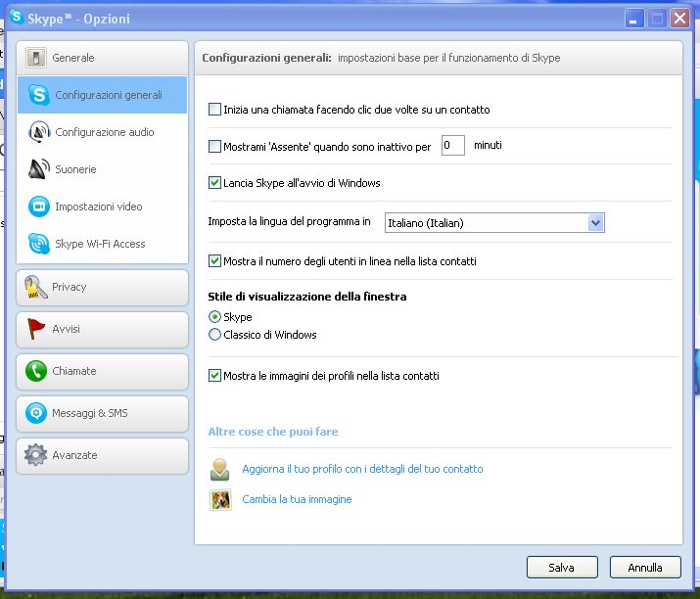This screenshot has height=599, width=700.
Task: Click the Avvisi red flag icon
Action: [x=36, y=329]
